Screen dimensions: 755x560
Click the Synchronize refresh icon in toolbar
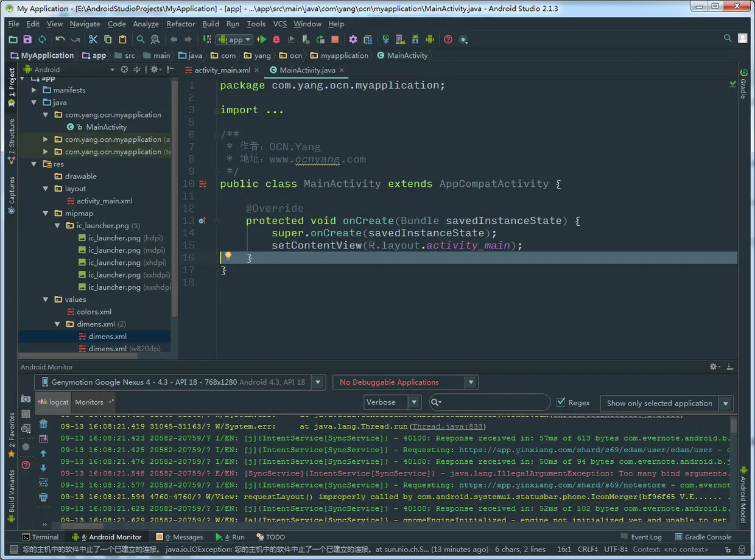point(42,40)
